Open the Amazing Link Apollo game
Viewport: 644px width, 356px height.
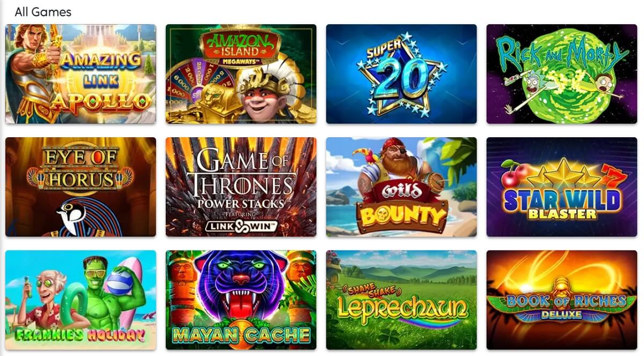tap(80, 74)
